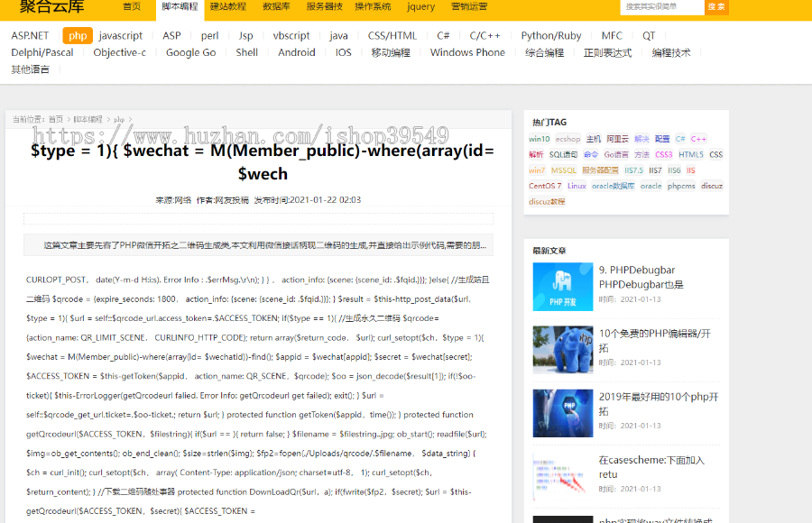
Task: Open the 其他语言 category link
Action: click(30, 69)
